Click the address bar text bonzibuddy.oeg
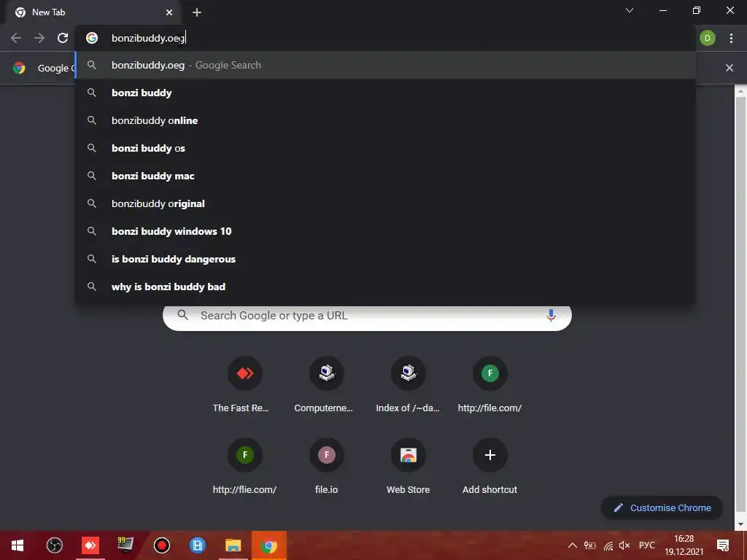 pyautogui.click(x=148, y=38)
